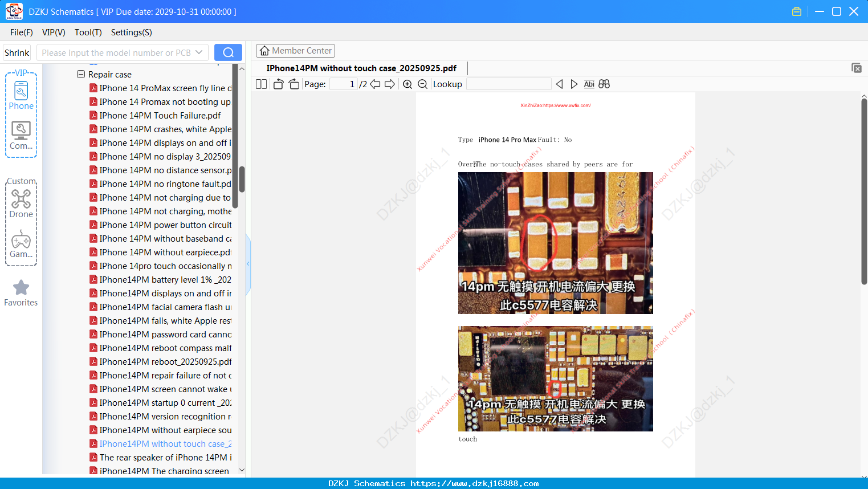Collapse the Repair case tree node
The image size is (868, 489).
81,74
